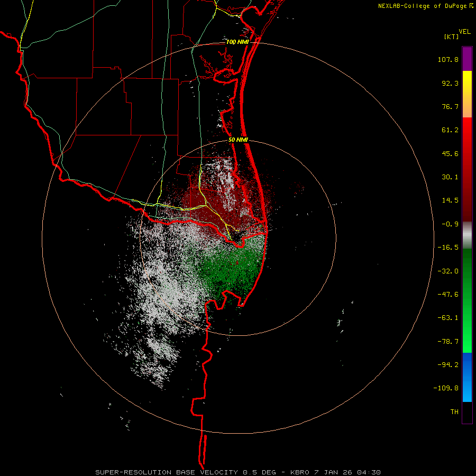Viewport: 476px width, 476px height.
Task: Select the -63.1 legend value
Action: pos(448,318)
